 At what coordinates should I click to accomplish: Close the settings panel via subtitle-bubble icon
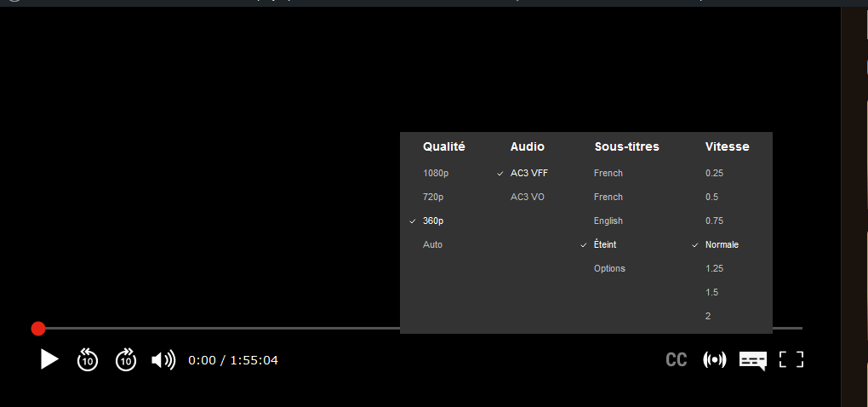point(753,360)
